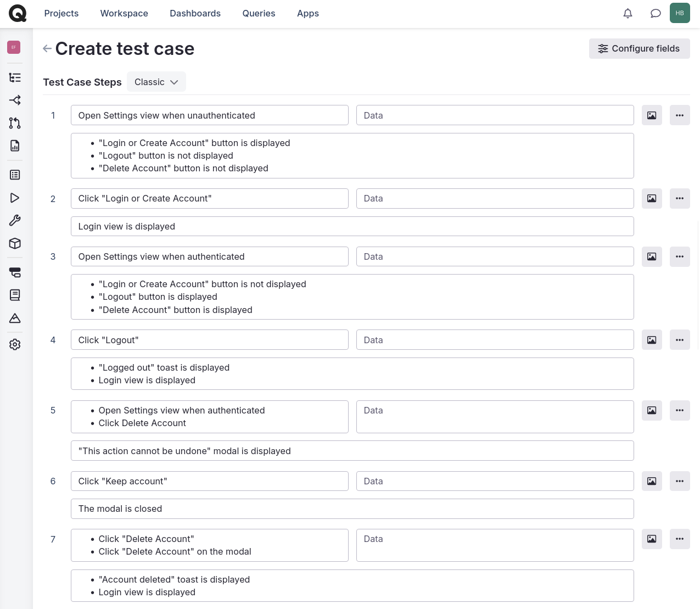Open the more options menu for step 6

pos(680,481)
